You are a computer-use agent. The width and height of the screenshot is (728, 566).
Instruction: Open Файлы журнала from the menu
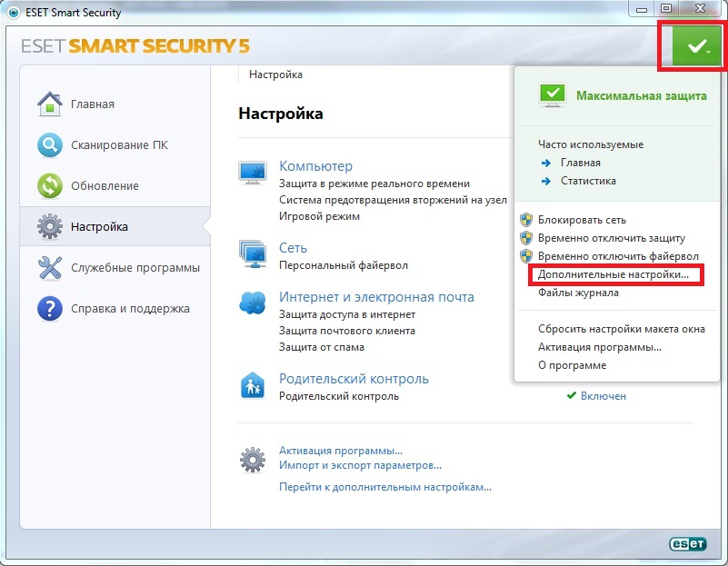(x=578, y=293)
